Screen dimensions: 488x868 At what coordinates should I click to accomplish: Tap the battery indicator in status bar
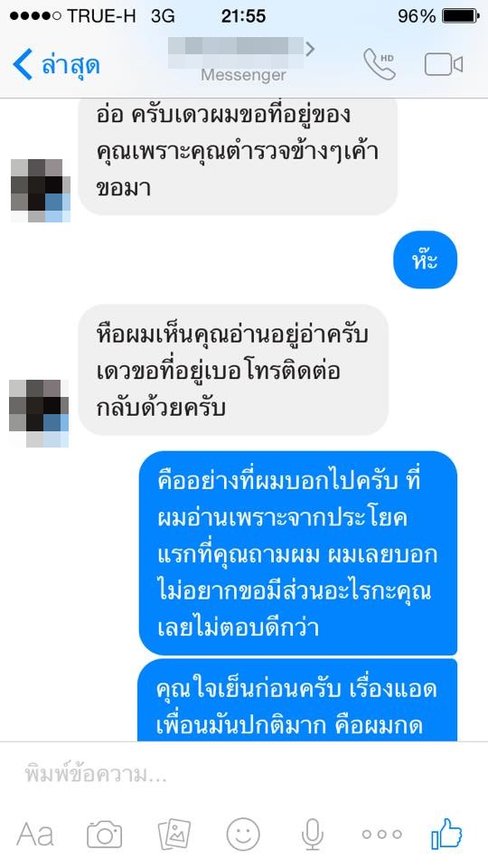click(460, 16)
